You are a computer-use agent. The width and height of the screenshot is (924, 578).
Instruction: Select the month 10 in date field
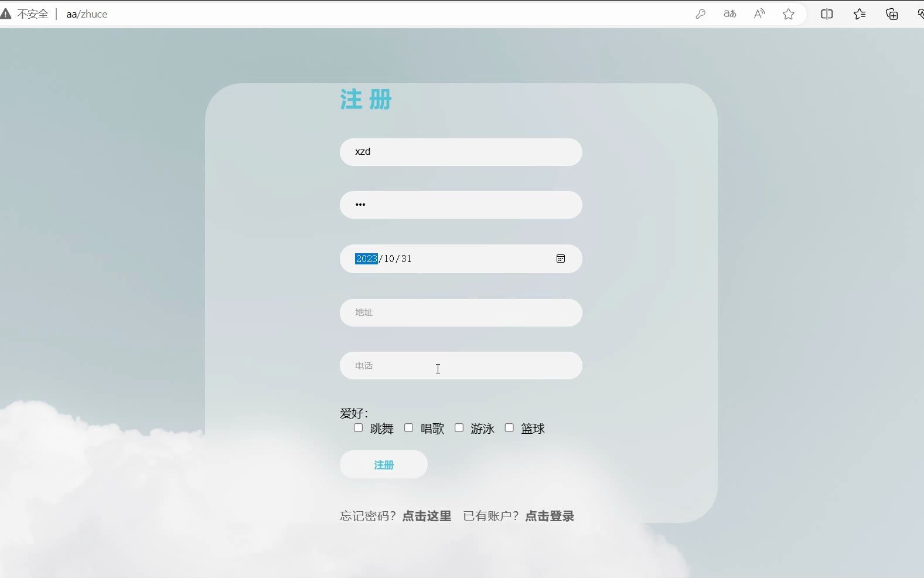click(389, 259)
